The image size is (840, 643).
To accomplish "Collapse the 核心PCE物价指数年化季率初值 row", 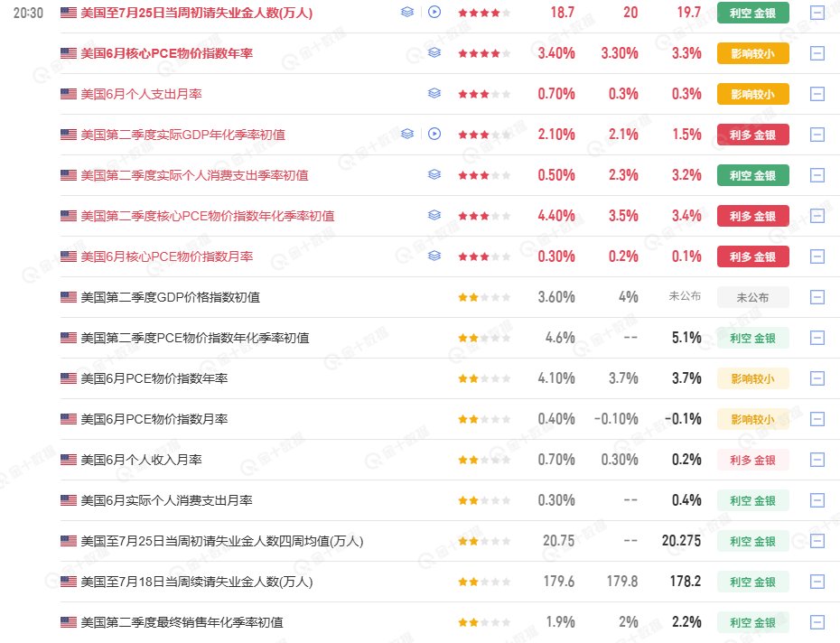I will click(817, 216).
